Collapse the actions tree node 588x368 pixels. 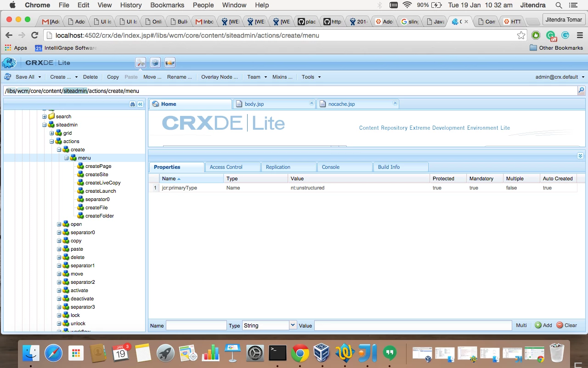[52, 141]
